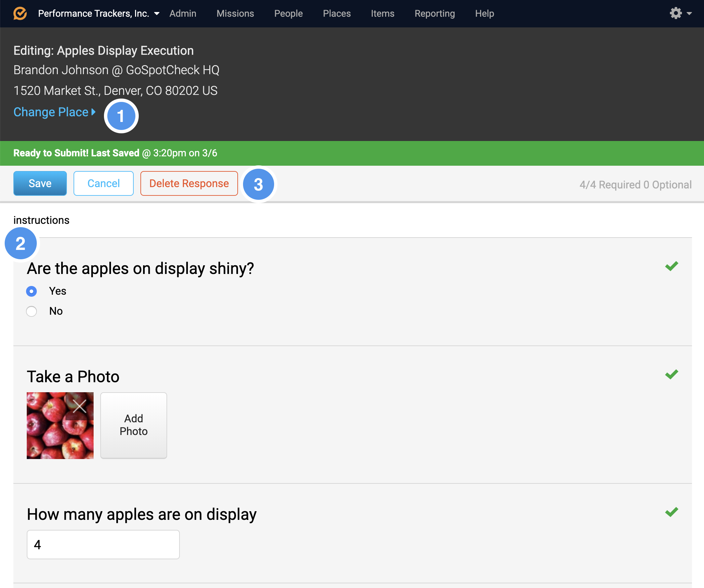Image resolution: width=704 pixels, height=588 pixels.
Task: Open the Missions menu
Action: (x=235, y=13)
